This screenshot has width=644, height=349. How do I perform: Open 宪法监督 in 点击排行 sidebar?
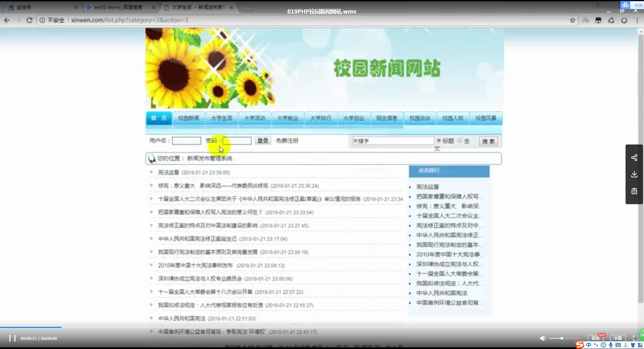pos(428,187)
